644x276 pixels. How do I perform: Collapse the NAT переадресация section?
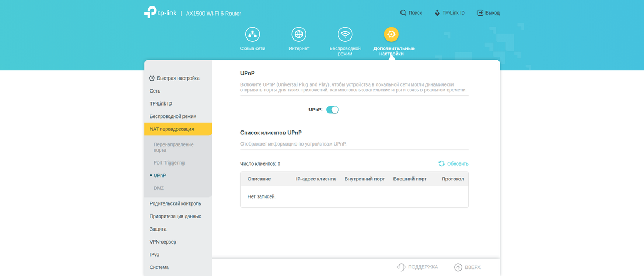178,129
